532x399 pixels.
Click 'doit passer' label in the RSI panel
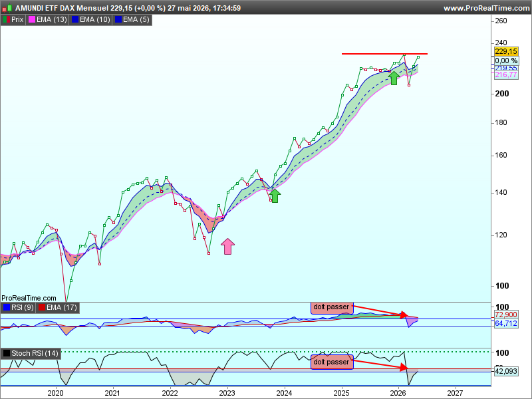pyautogui.click(x=332, y=307)
